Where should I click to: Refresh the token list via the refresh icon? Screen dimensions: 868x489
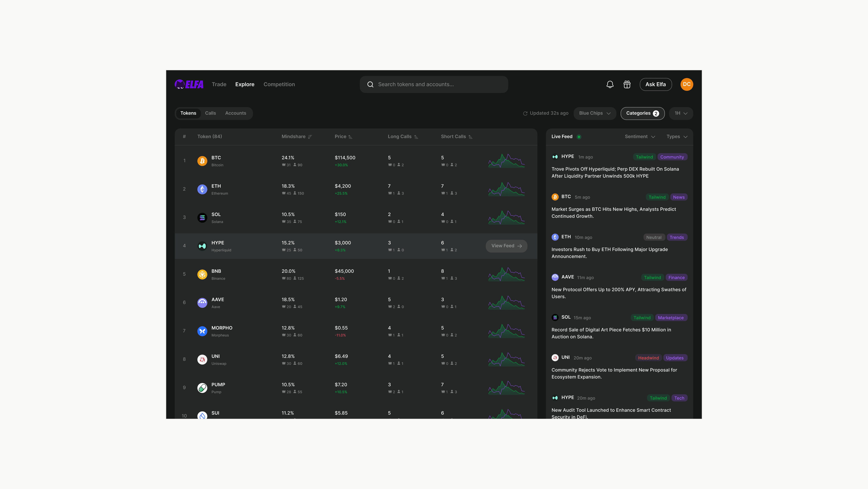525,113
